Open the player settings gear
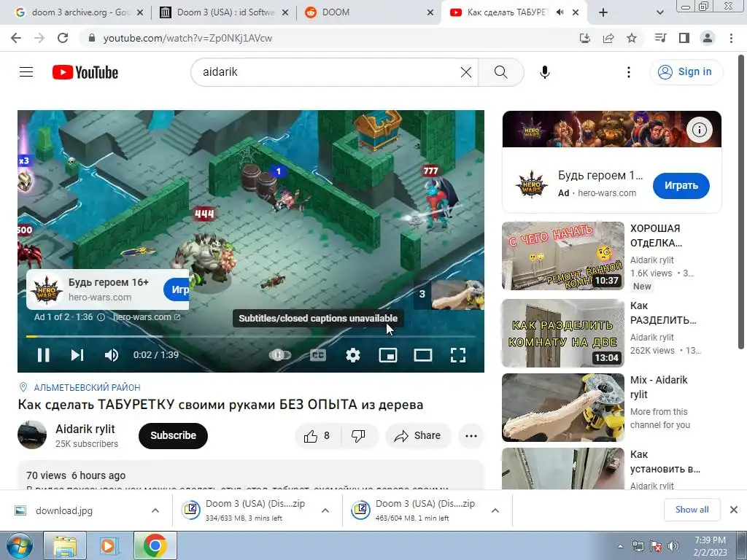747x560 pixels. 353,355
